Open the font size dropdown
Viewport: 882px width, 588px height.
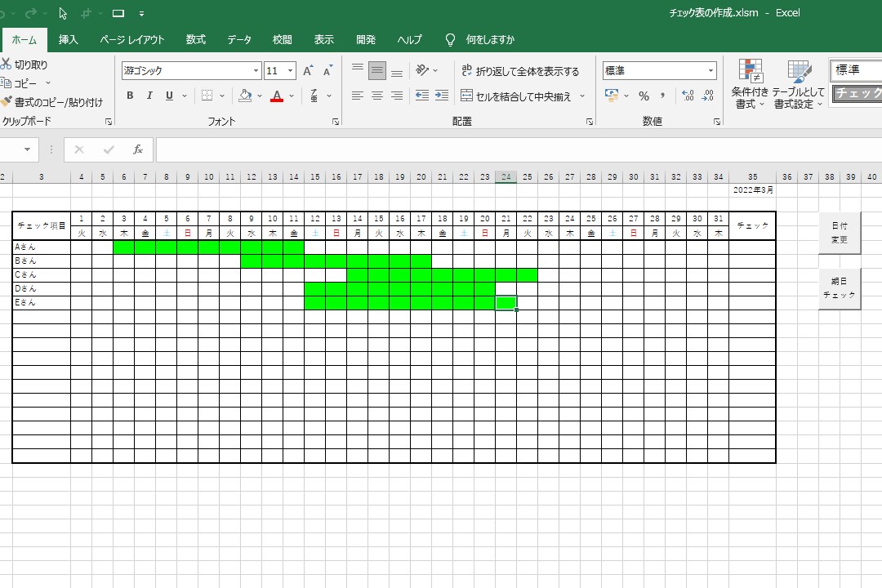pos(290,70)
